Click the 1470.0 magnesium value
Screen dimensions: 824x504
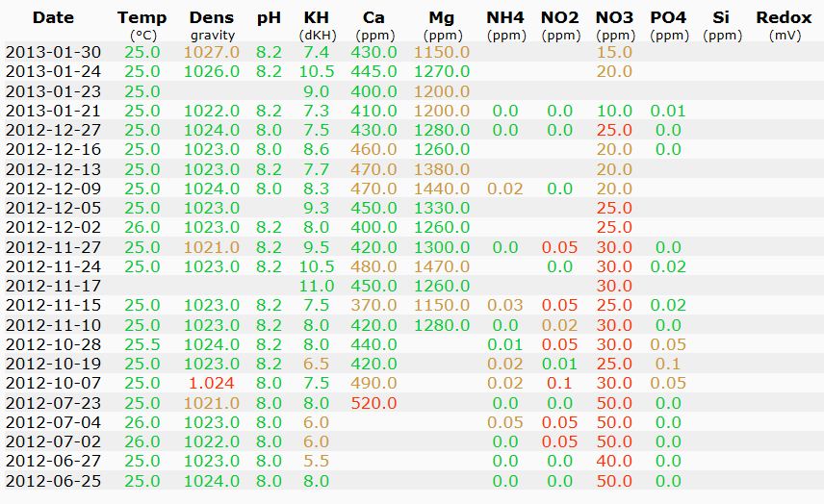point(441,266)
